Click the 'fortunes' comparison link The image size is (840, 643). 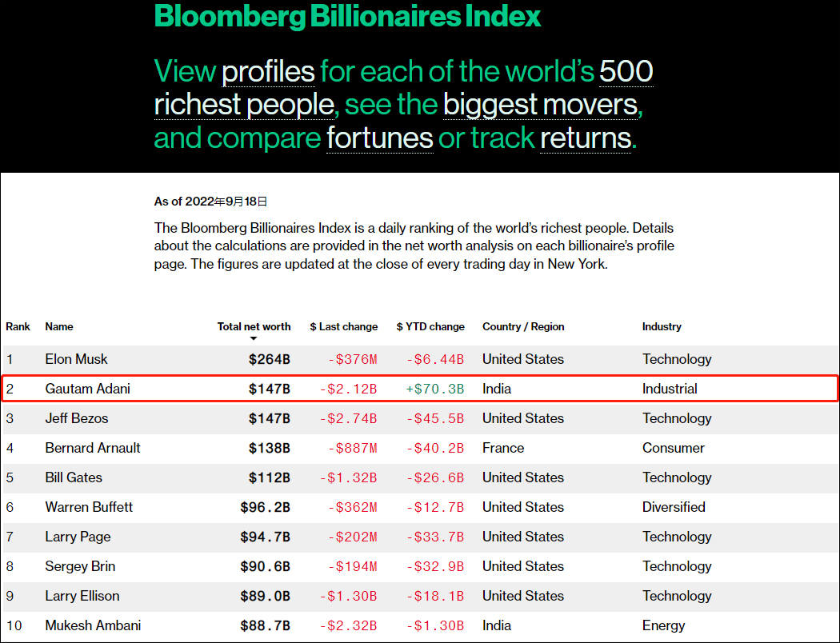coord(380,138)
